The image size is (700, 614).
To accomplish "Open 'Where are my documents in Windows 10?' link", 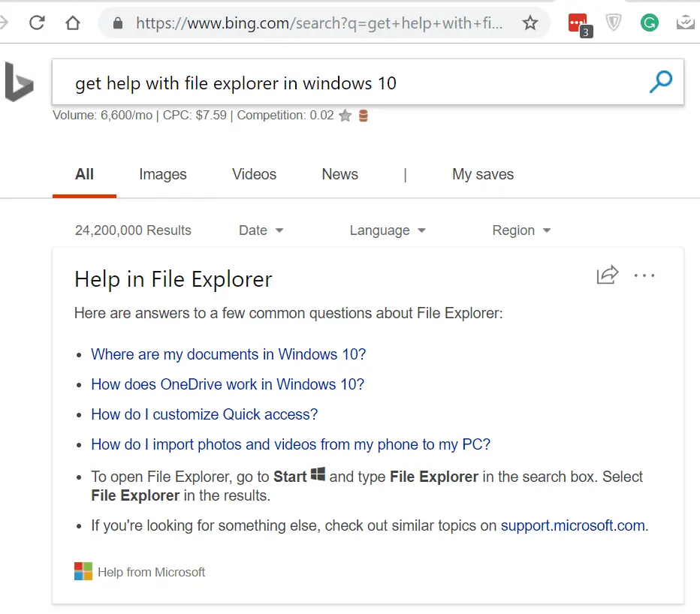I will click(x=228, y=354).
